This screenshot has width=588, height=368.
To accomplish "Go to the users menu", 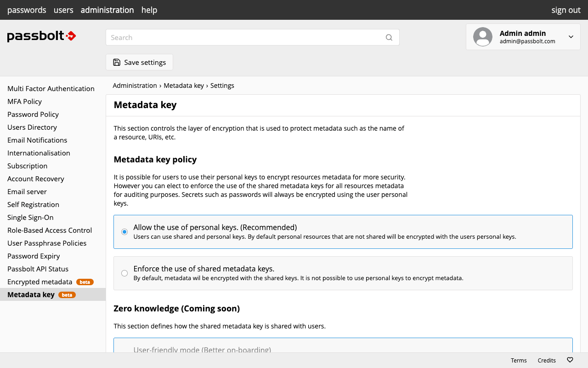I will click(x=63, y=10).
